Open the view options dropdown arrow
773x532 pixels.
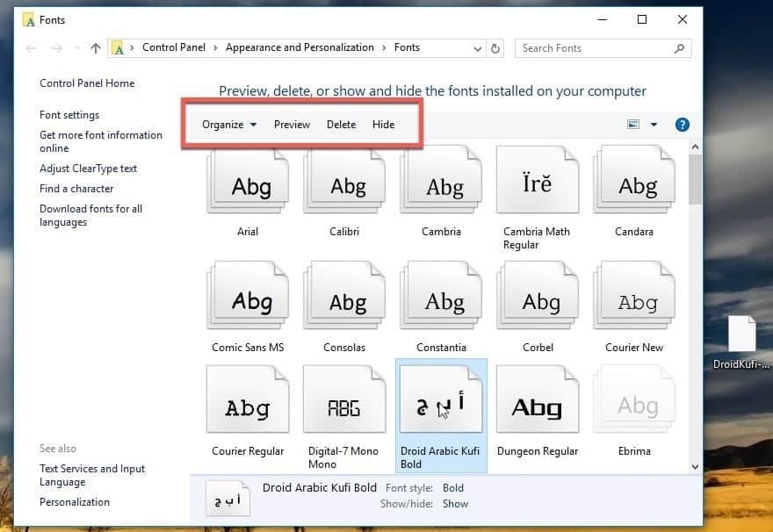pos(654,125)
